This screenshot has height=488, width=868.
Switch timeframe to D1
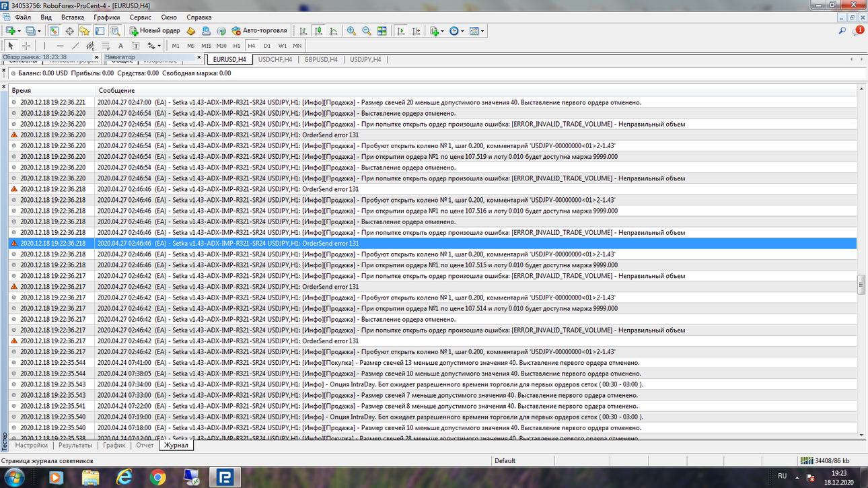click(267, 46)
